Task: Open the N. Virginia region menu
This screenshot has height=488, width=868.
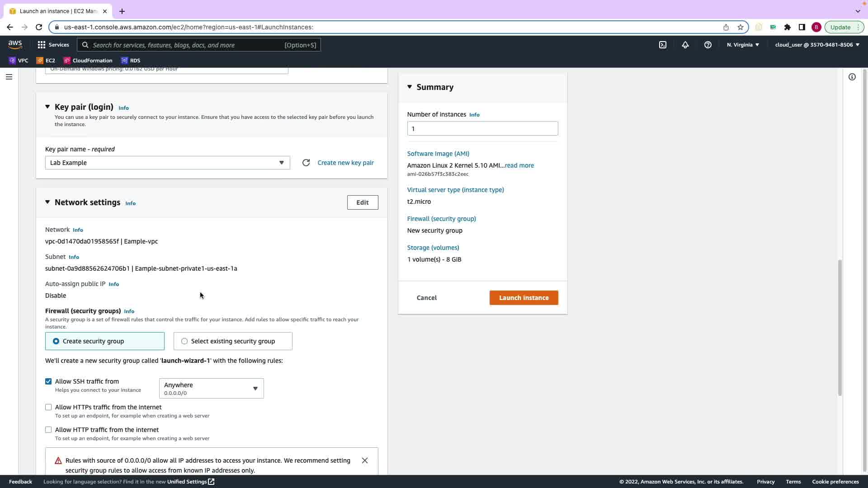Action: tap(743, 45)
